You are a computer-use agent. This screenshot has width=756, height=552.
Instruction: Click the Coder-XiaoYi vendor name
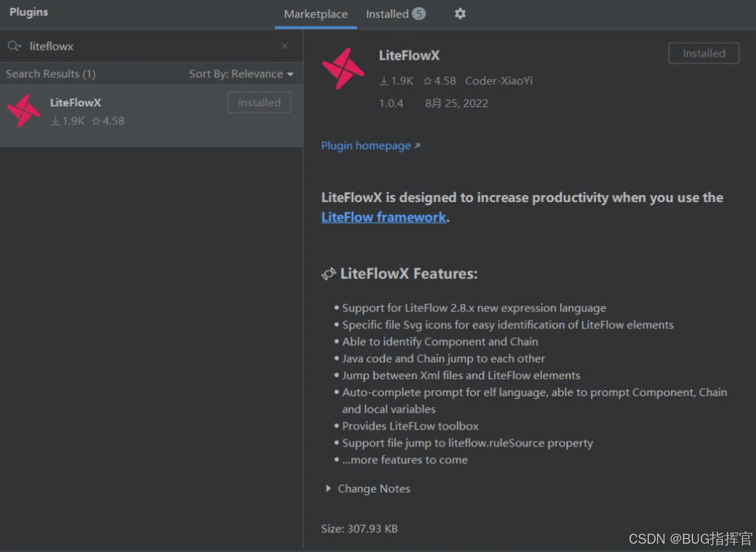(x=499, y=81)
